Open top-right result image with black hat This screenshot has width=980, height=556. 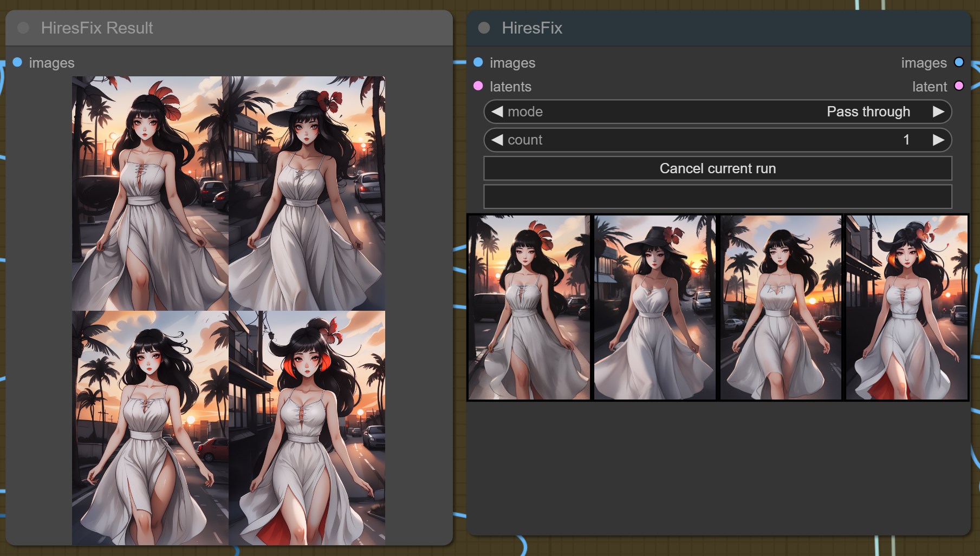pos(307,193)
